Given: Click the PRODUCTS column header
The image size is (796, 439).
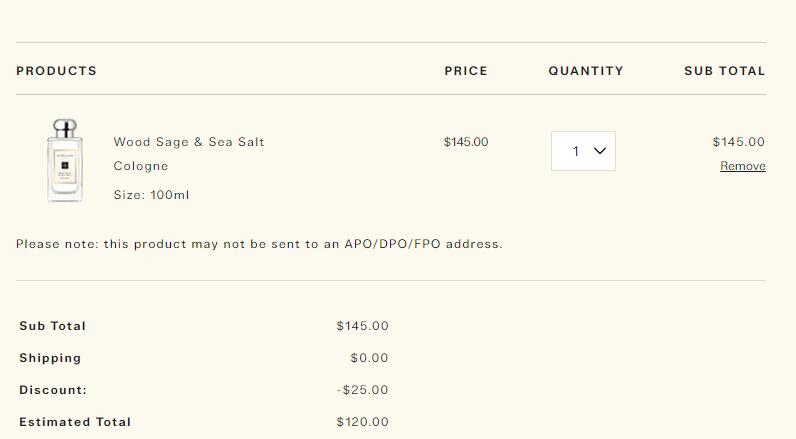Looking at the screenshot, I should pyautogui.click(x=56, y=71).
